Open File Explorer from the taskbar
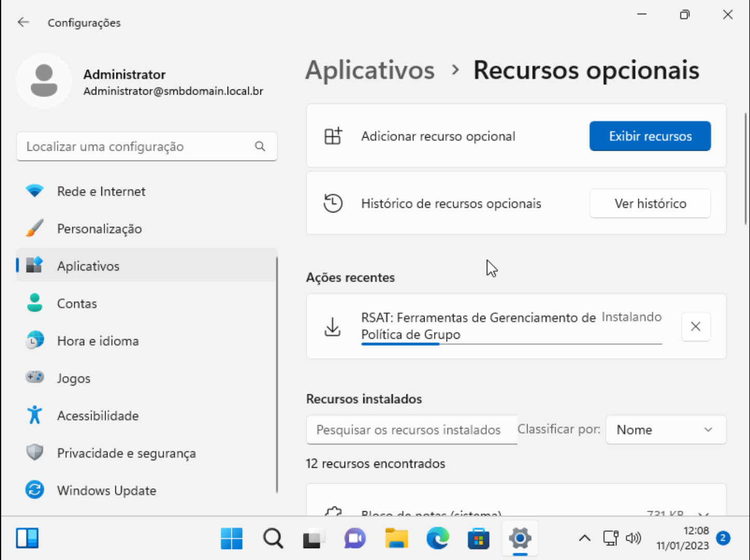Image resolution: width=750 pixels, height=560 pixels. pyautogui.click(x=396, y=538)
